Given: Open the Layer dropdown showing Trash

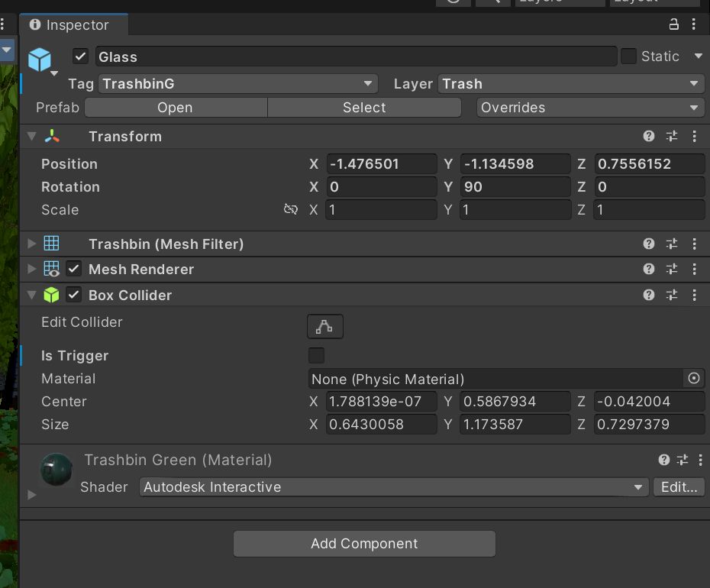Looking at the screenshot, I should point(570,84).
